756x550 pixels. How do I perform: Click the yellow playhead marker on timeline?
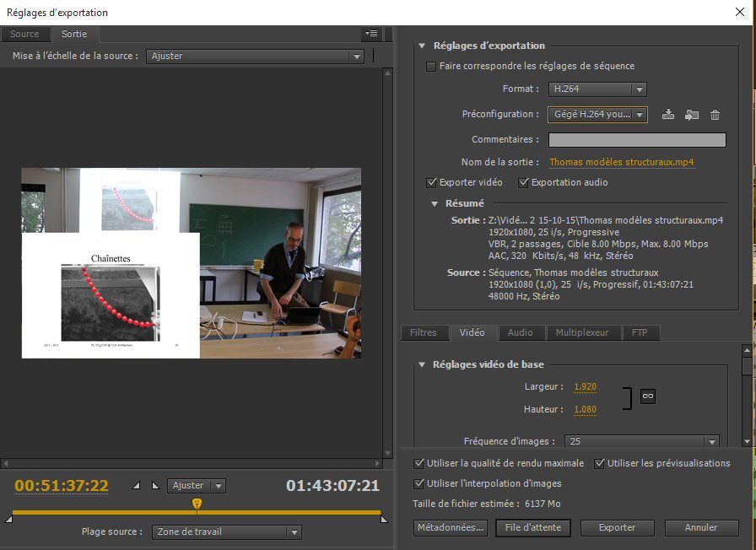197,504
